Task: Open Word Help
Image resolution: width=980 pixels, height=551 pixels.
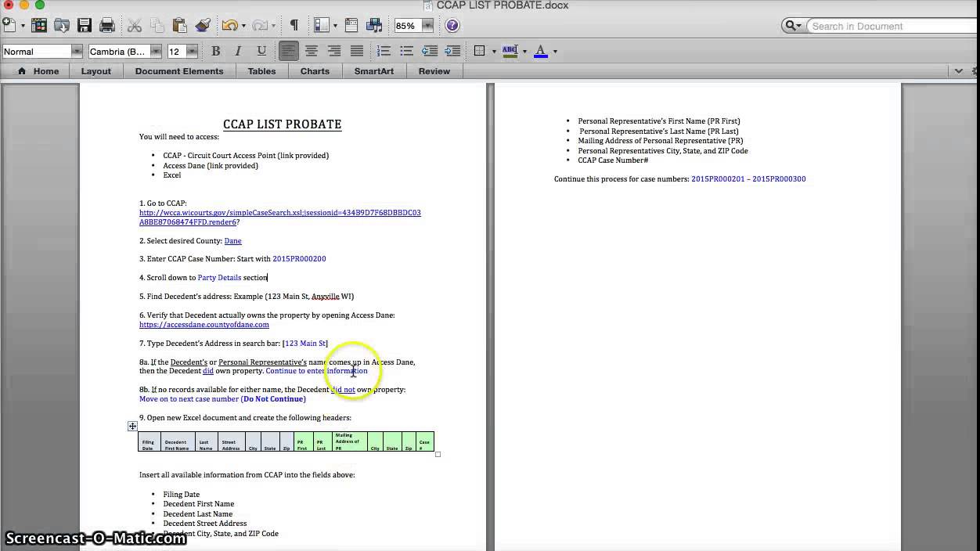Action: pos(452,25)
